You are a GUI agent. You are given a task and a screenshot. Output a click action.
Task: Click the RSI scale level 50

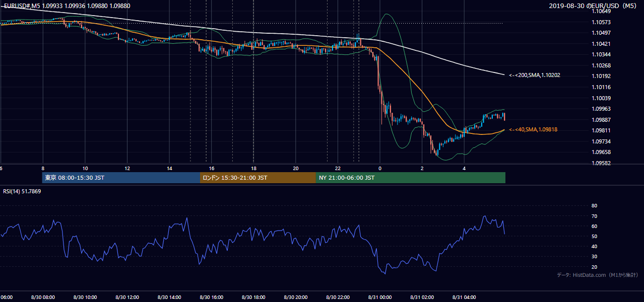[x=594, y=236]
